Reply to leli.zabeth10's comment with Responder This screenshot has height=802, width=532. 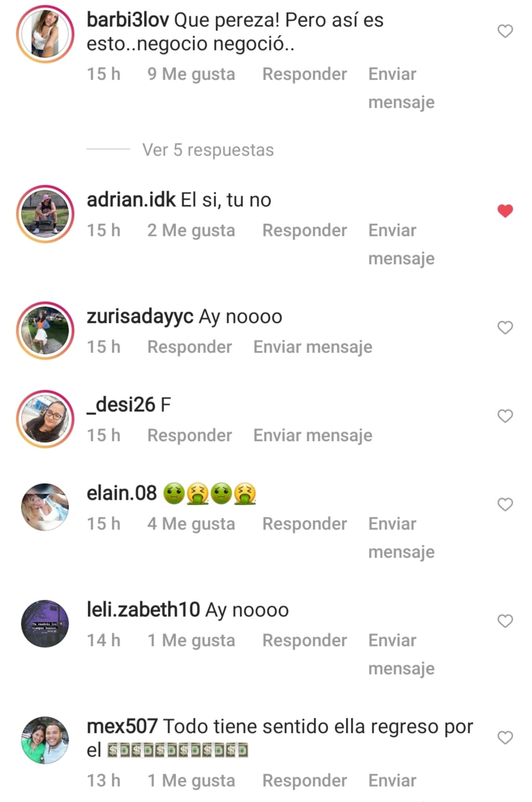[x=304, y=640]
